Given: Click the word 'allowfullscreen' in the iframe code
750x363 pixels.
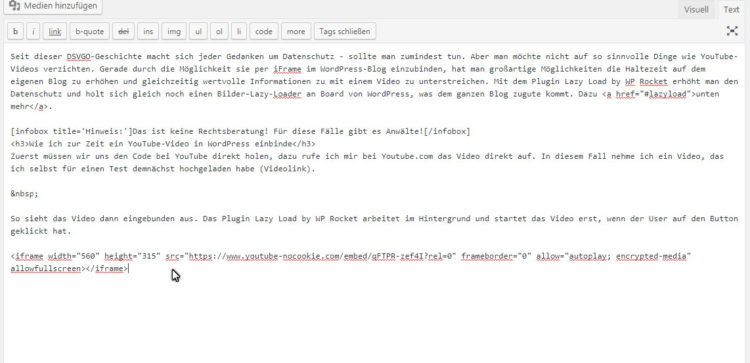Looking at the screenshot, I should coord(45,269).
